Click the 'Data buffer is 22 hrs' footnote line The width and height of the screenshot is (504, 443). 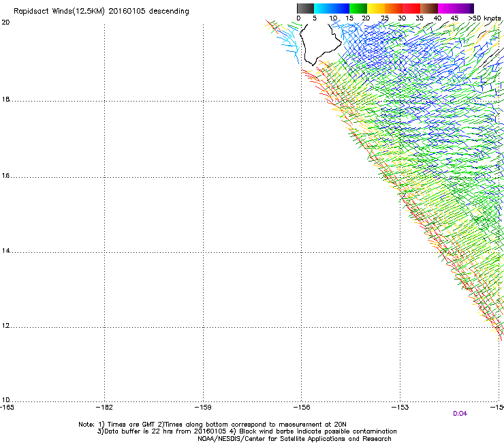coord(247,431)
